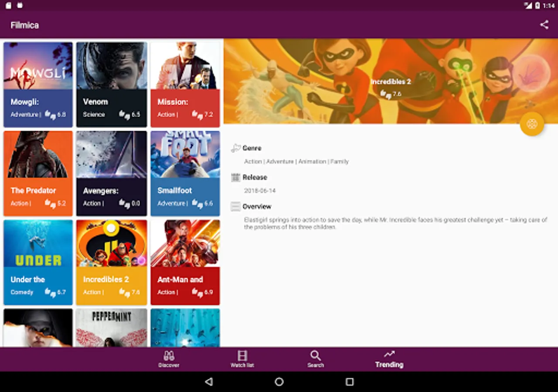This screenshot has height=392, width=558.
Task: Switch to the Trending tab
Action: (389, 359)
